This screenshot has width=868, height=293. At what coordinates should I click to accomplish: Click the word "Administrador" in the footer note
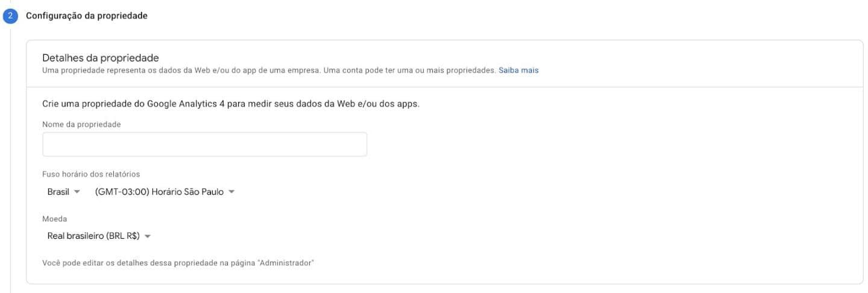pyautogui.click(x=286, y=263)
